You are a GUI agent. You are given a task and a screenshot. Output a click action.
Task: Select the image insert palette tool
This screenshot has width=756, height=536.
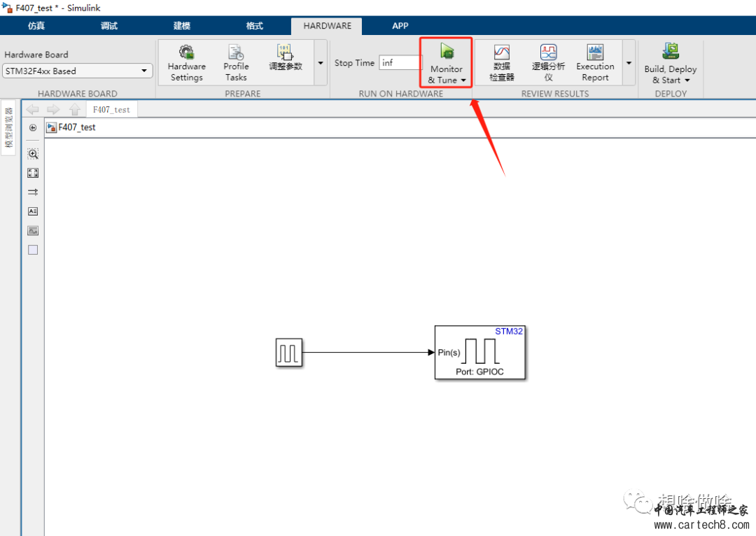33,231
